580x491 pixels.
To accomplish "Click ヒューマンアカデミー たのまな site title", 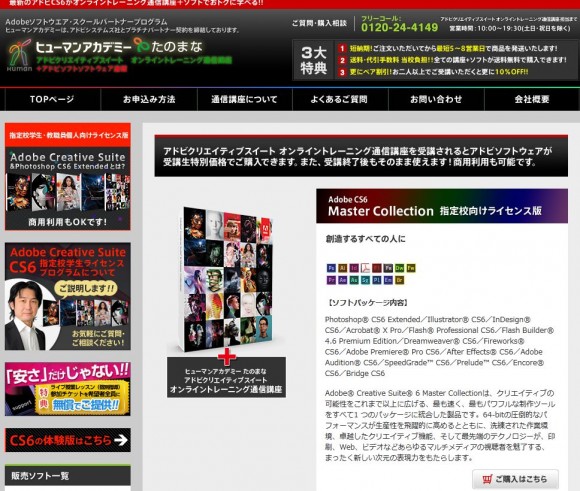I will (x=119, y=47).
